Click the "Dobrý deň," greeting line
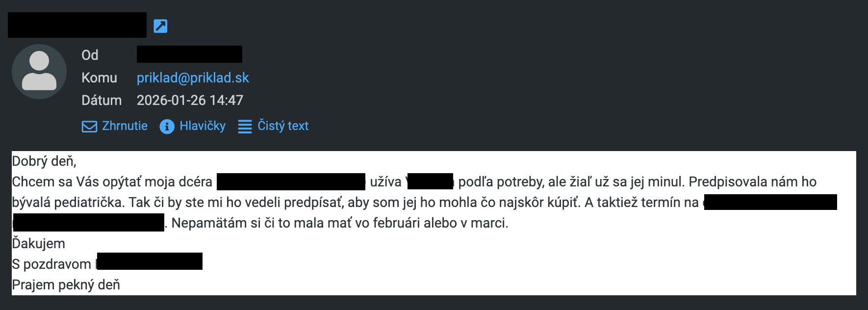868x310 pixels. click(44, 161)
